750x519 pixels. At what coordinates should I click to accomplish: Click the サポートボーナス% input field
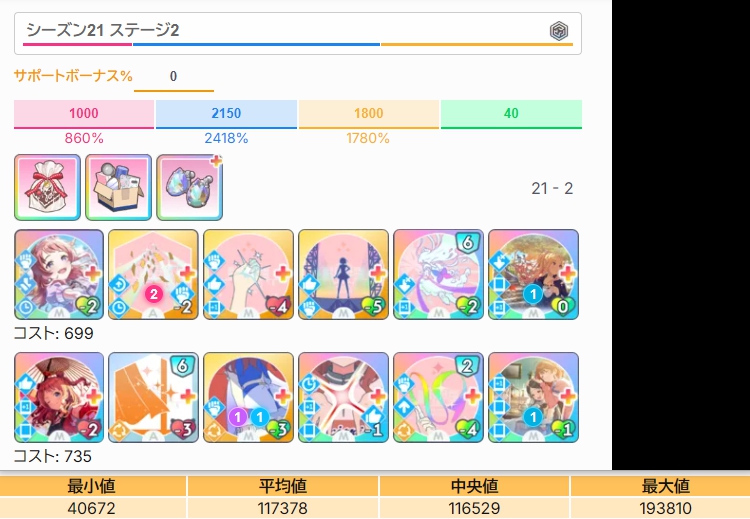coord(174,77)
